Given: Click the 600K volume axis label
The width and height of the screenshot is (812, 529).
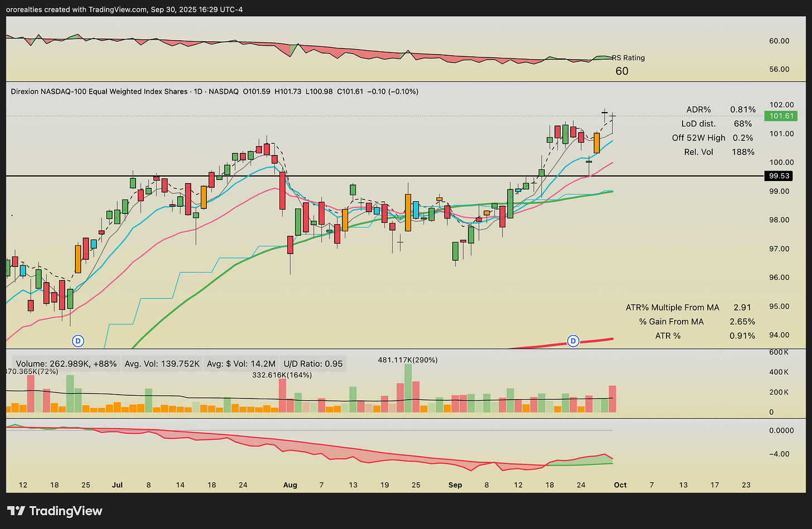Looking at the screenshot, I should pyautogui.click(x=779, y=352).
